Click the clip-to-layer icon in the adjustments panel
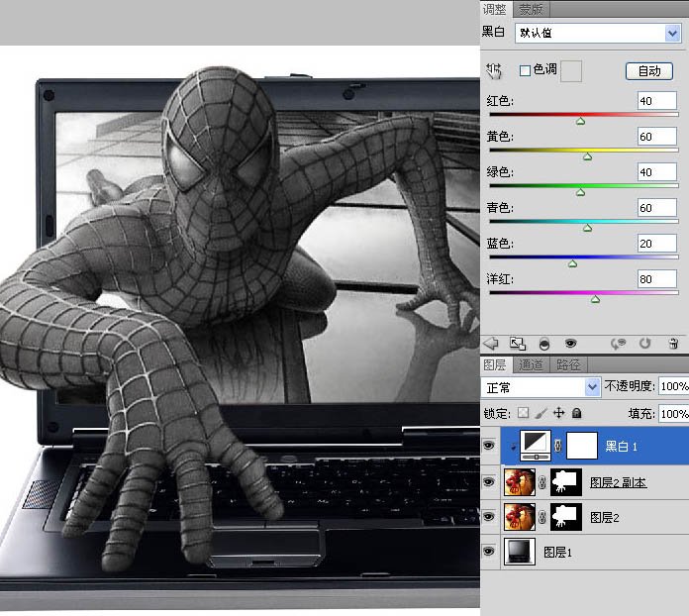 tap(543, 343)
